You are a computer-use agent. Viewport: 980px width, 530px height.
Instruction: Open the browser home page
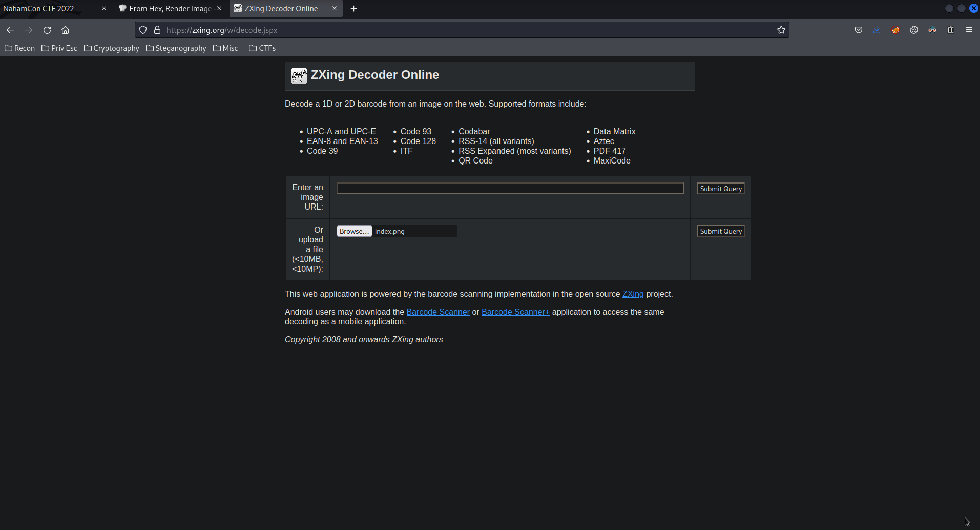coord(65,30)
